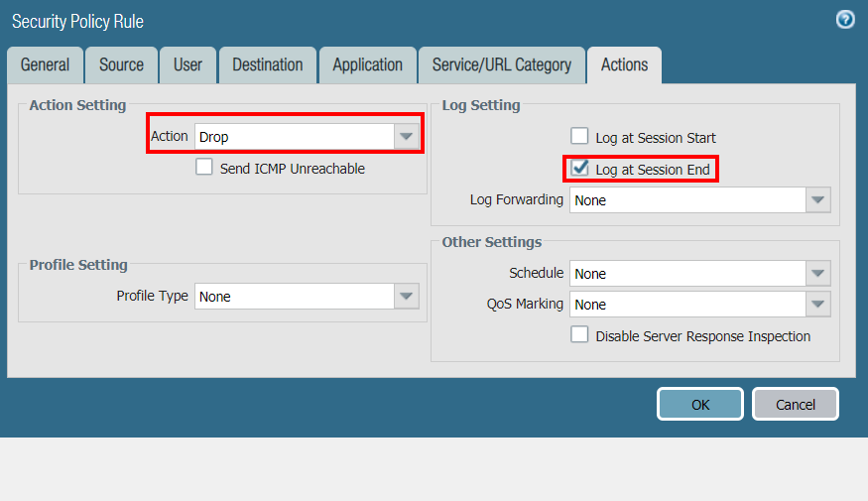Enable Send ICMP Unreachable checkbox
This screenshot has width=868, height=501.
pyautogui.click(x=204, y=168)
